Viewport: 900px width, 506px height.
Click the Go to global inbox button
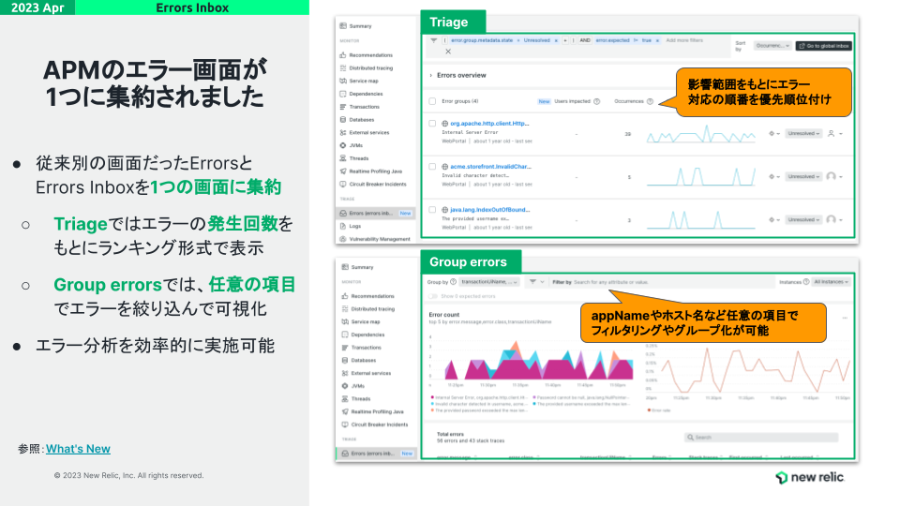tap(824, 45)
